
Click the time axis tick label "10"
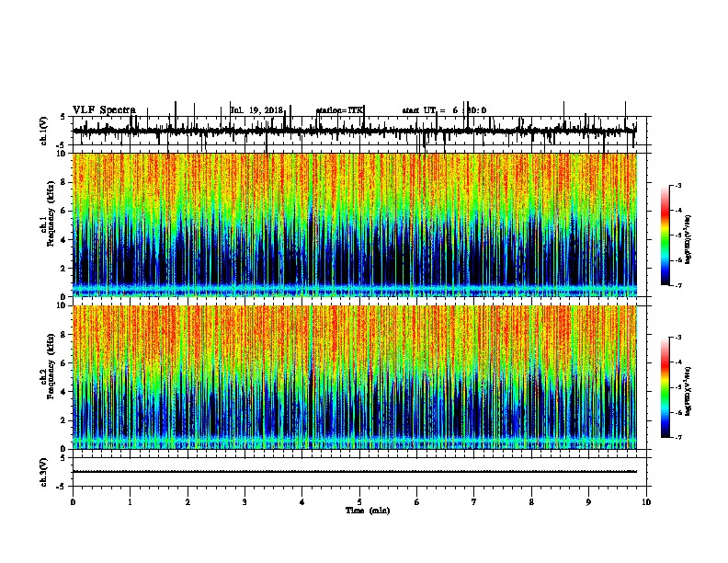pos(646,501)
